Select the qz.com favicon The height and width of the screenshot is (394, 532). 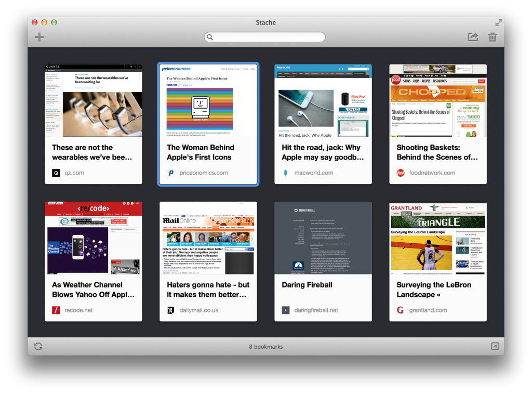point(55,173)
